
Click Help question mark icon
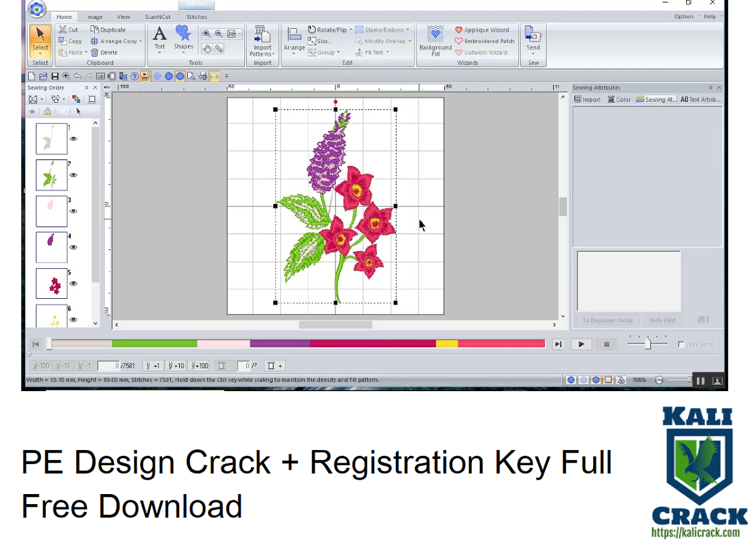(134, 76)
